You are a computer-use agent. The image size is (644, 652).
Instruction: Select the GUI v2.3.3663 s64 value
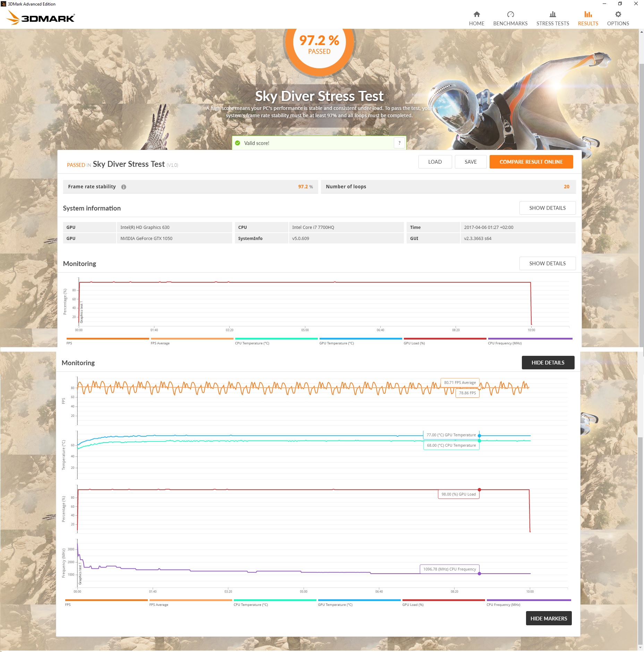point(477,239)
